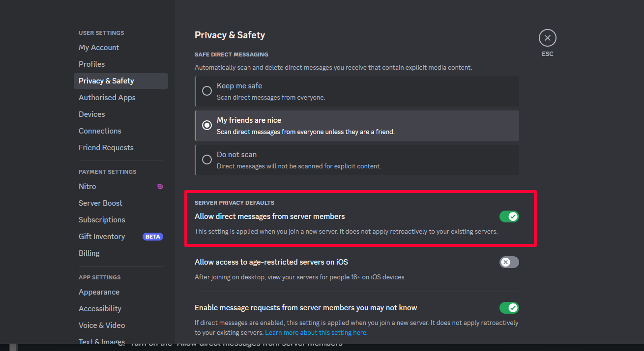Open the My Account settings page

point(99,48)
